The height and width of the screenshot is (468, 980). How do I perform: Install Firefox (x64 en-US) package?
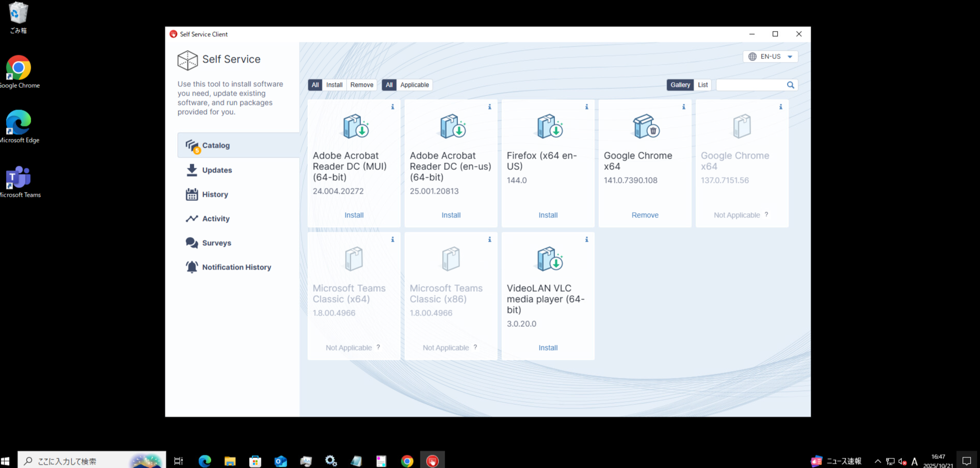pyautogui.click(x=548, y=215)
